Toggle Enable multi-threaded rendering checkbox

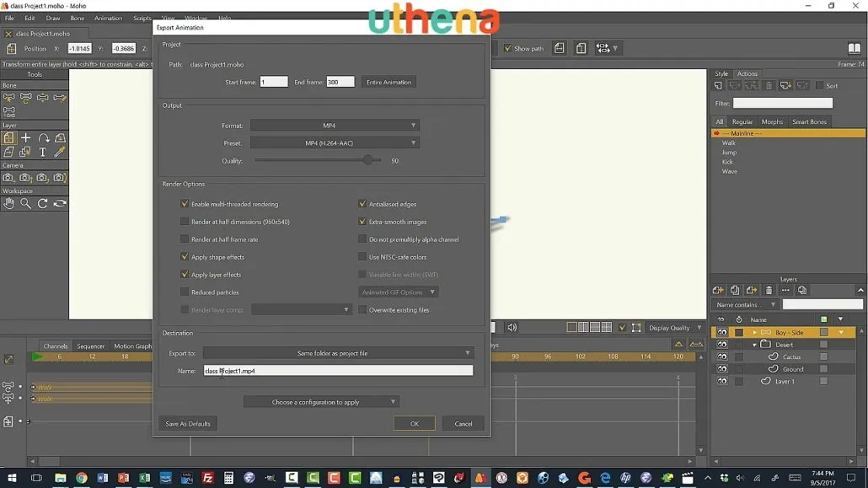coord(185,204)
